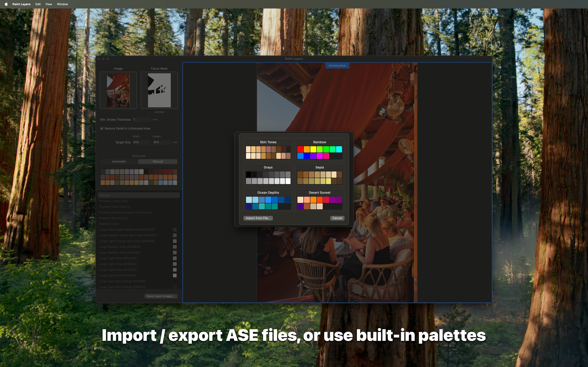Select the Ocean Depths palette
Image resolution: width=588 pixels, height=367 pixels.
268,200
